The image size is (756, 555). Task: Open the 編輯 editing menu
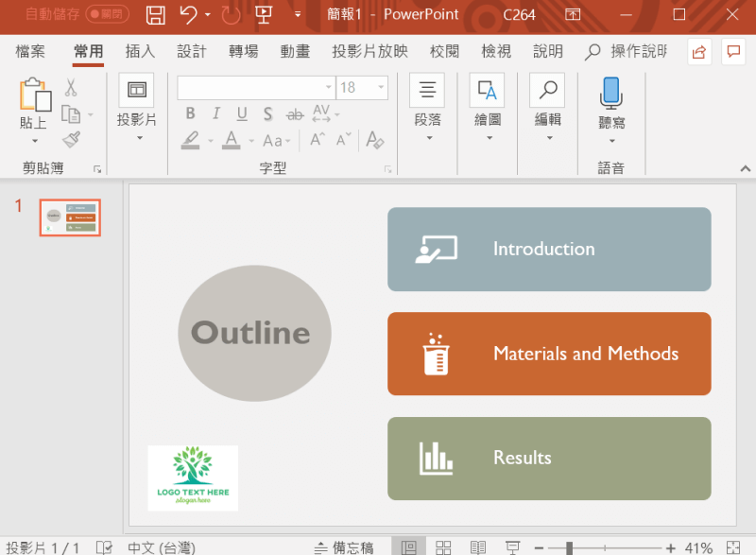[547, 107]
